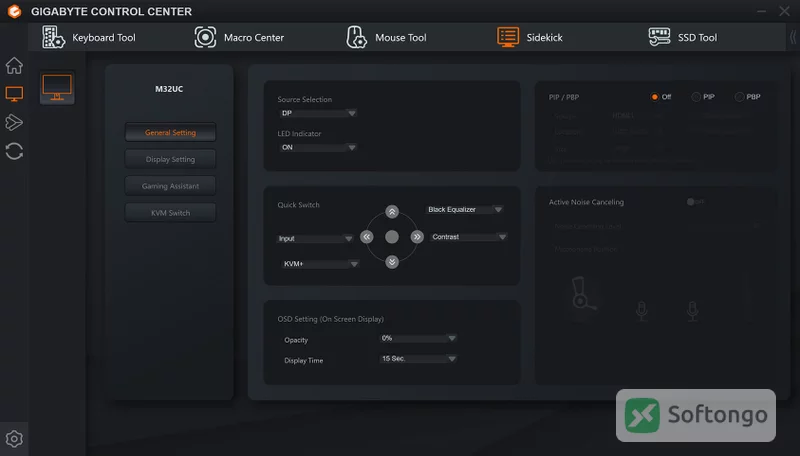This screenshot has height=456, width=800.
Task: Open Source Selection DP dropdown
Action: [x=318, y=113]
